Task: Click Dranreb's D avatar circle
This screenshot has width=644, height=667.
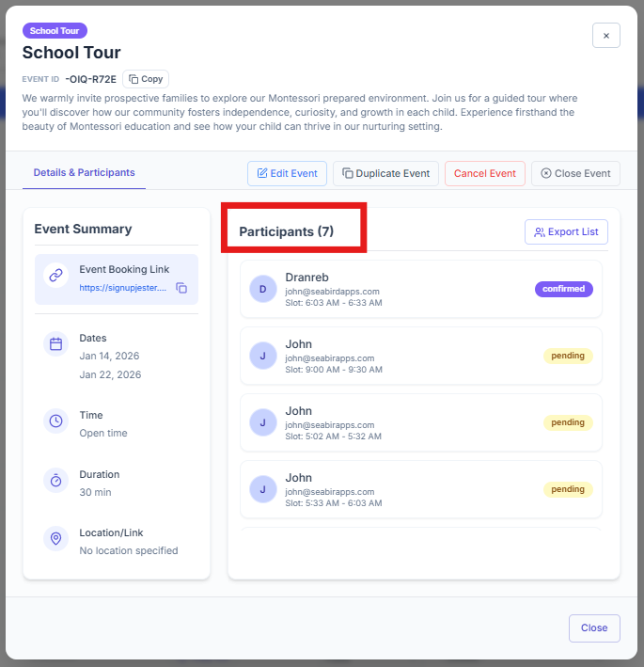Action: click(x=262, y=289)
